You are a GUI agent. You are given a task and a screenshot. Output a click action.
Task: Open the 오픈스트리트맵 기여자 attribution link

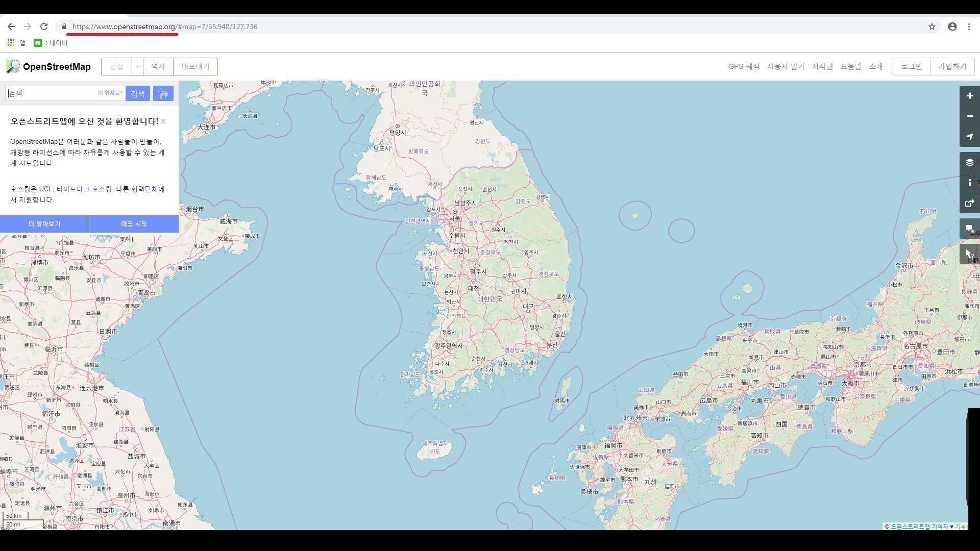pos(919,527)
